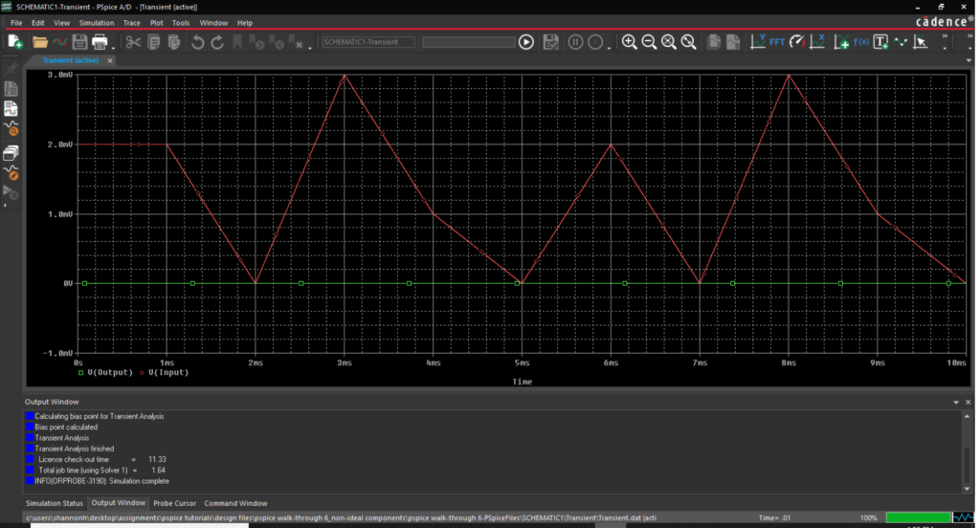The image size is (980, 528).
Task: Close the Output Window panel
Action: pos(969,403)
